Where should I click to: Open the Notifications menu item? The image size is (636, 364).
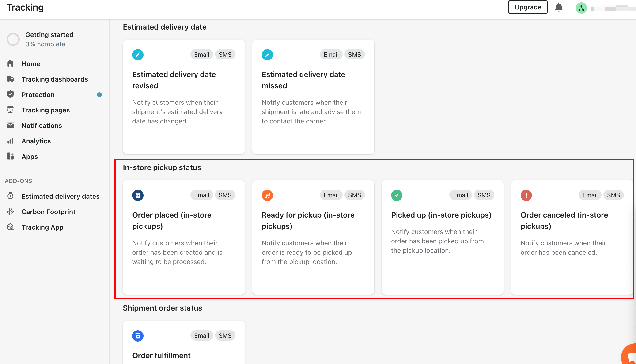click(x=42, y=126)
